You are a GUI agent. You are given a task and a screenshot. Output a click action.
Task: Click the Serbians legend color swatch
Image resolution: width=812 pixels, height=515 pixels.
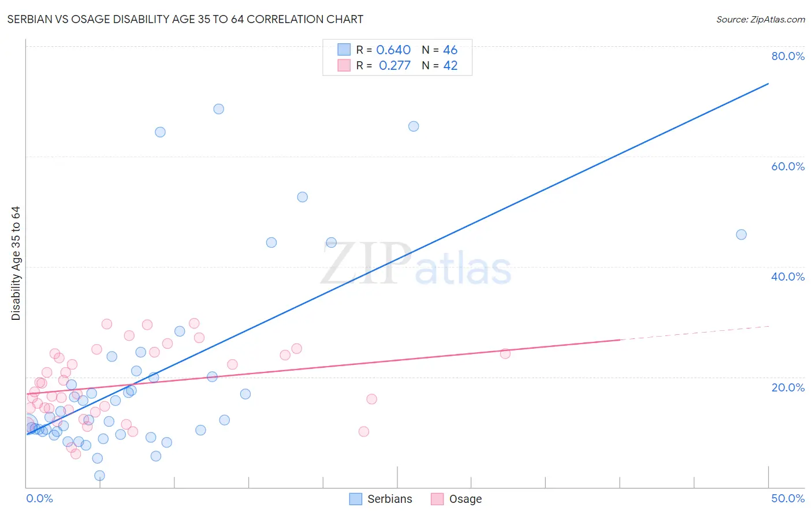pos(356,499)
